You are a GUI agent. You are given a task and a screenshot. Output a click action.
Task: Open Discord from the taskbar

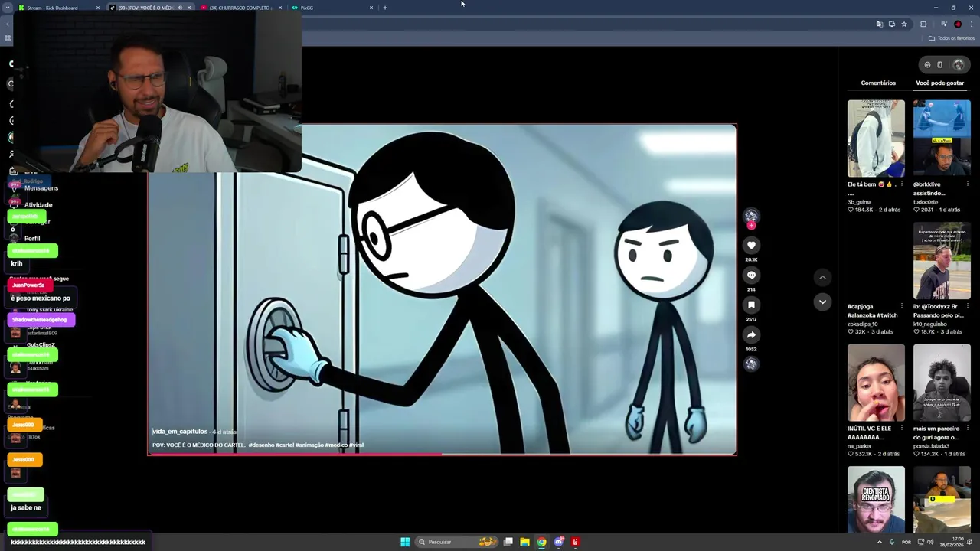(559, 542)
